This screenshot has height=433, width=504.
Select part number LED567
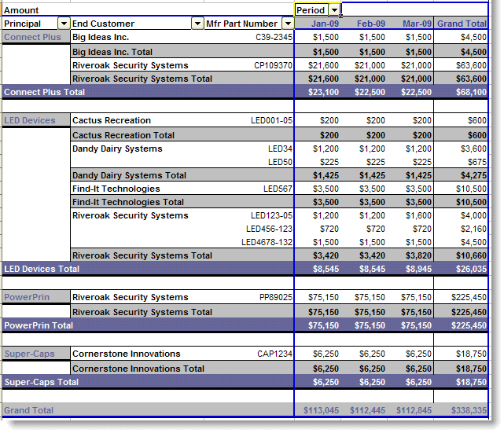tap(278, 189)
